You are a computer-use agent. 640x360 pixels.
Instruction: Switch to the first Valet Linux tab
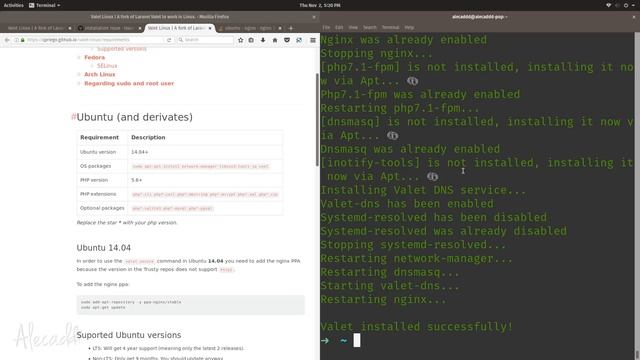[36, 28]
